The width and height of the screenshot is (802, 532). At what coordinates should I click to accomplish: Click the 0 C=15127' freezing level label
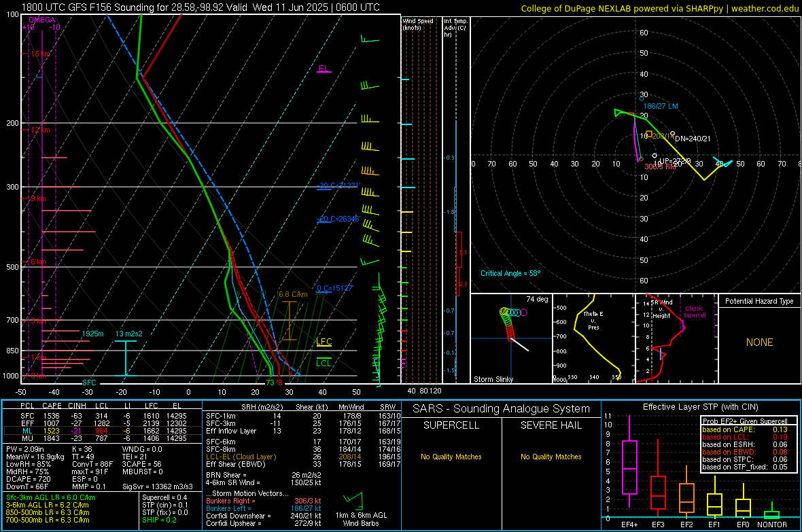(x=335, y=288)
